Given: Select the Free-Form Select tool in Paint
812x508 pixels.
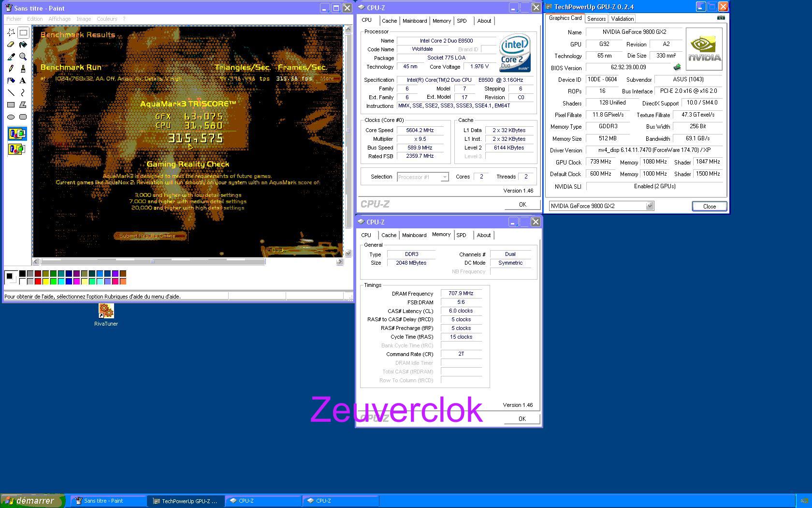Looking at the screenshot, I should point(11,32).
